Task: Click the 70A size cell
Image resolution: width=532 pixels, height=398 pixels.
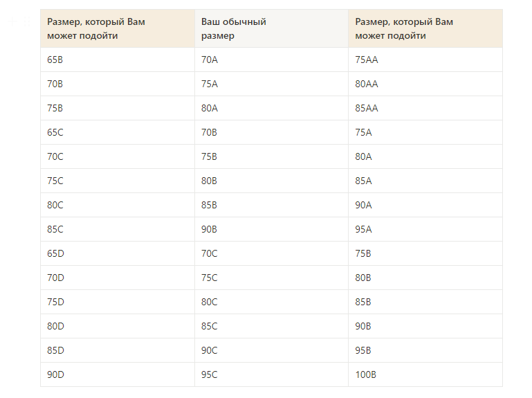Action: pyautogui.click(x=271, y=60)
